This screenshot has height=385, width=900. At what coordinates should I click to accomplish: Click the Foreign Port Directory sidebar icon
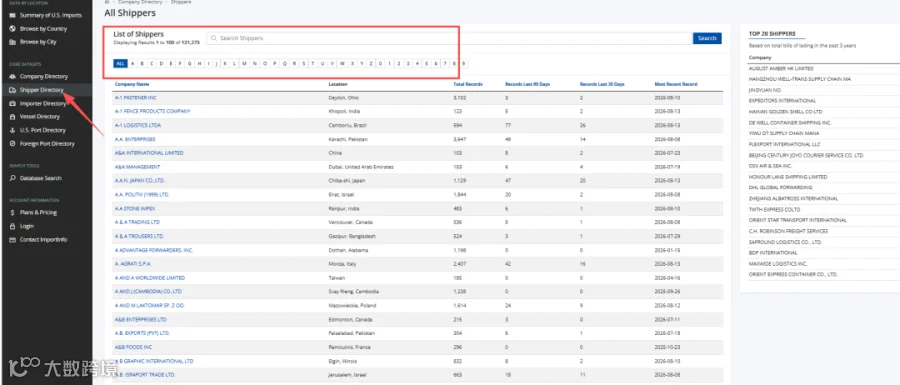13,143
